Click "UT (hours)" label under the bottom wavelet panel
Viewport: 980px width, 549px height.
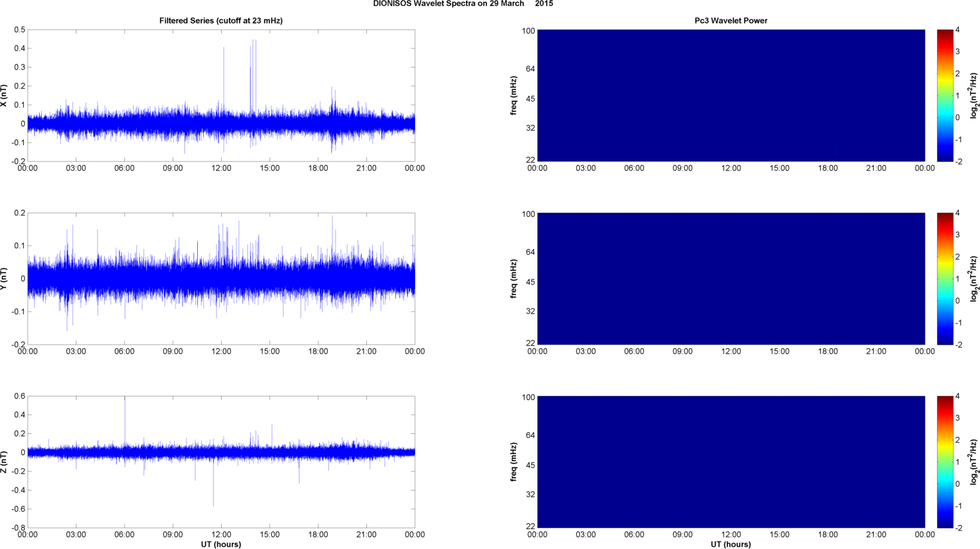pyautogui.click(x=731, y=544)
